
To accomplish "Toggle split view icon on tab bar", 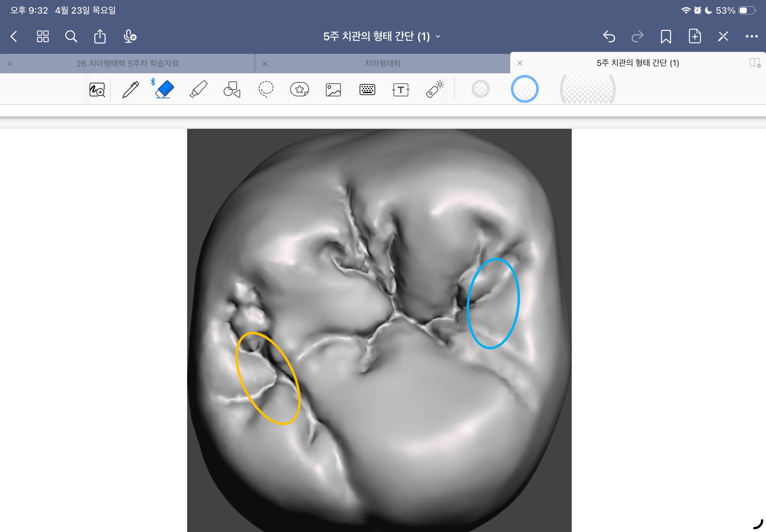I will [x=754, y=63].
